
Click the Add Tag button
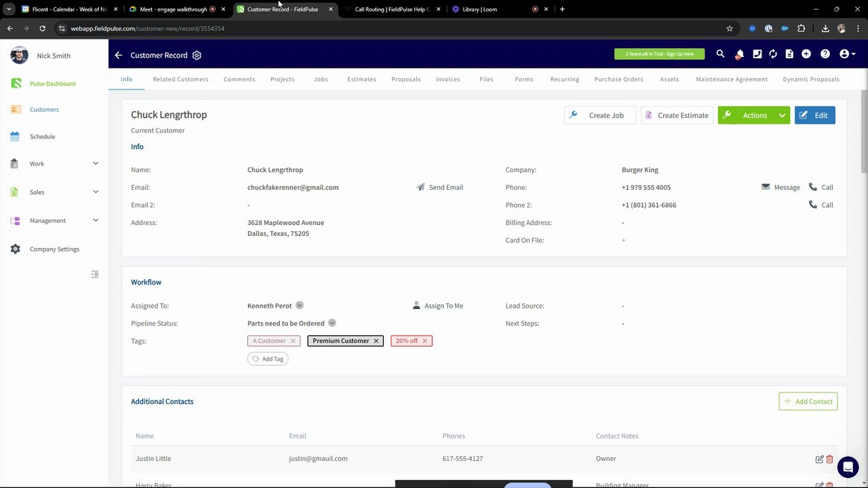[x=268, y=359]
